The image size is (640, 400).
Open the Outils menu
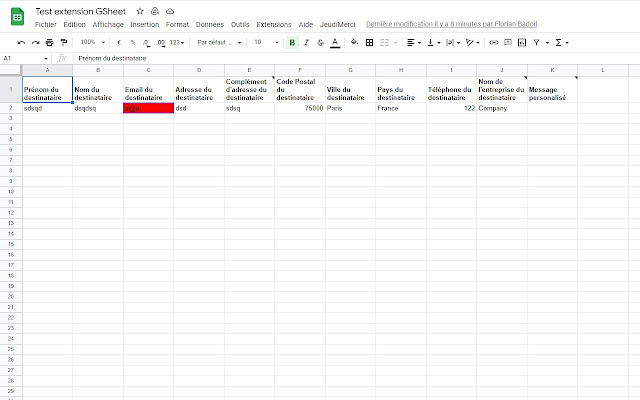tap(240, 24)
